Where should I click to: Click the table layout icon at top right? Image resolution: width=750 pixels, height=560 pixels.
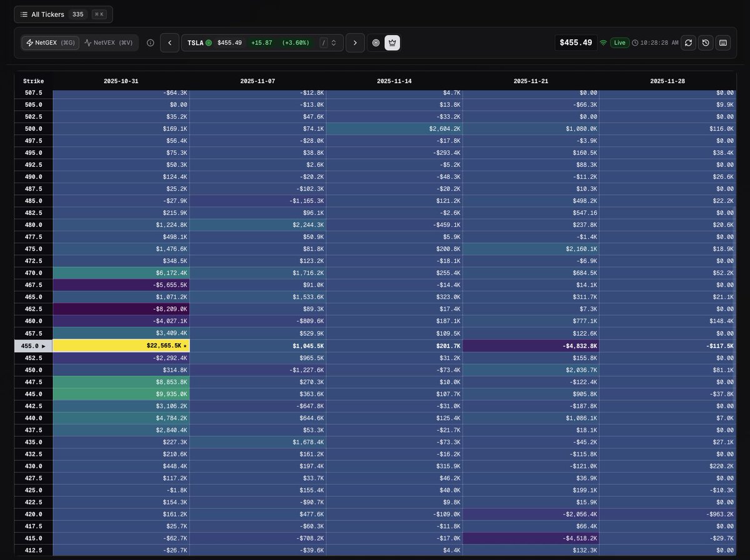[723, 42]
